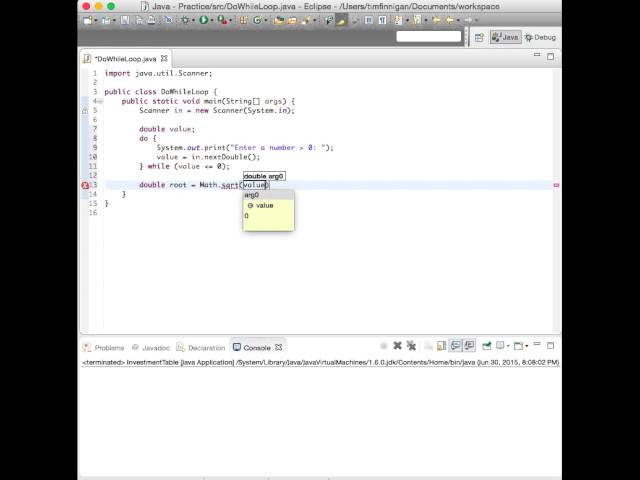The width and height of the screenshot is (640, 480).
Task: Open the Open Console dropdown
Action: click(x=527, y=346)
